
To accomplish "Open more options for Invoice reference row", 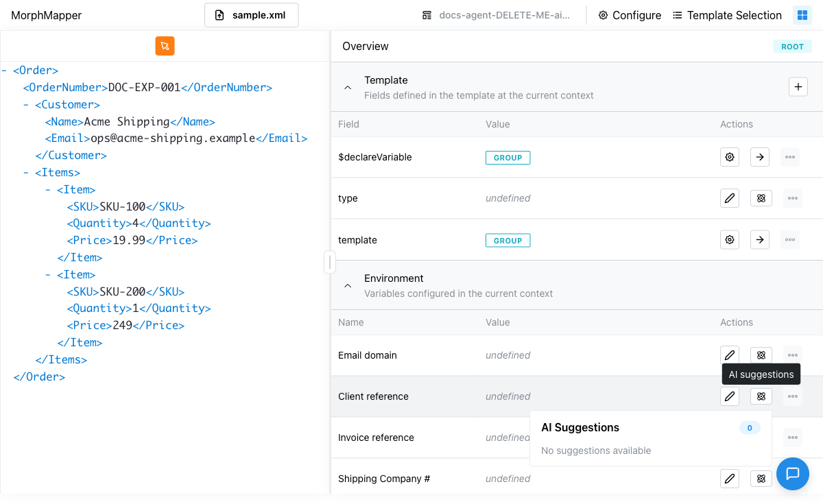I will 793,437.
